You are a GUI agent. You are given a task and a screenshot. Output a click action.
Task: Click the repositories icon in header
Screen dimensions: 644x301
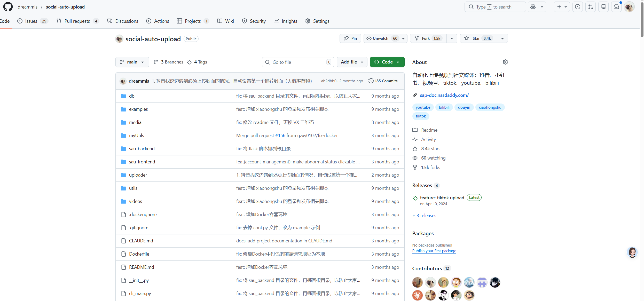point(603,7)
